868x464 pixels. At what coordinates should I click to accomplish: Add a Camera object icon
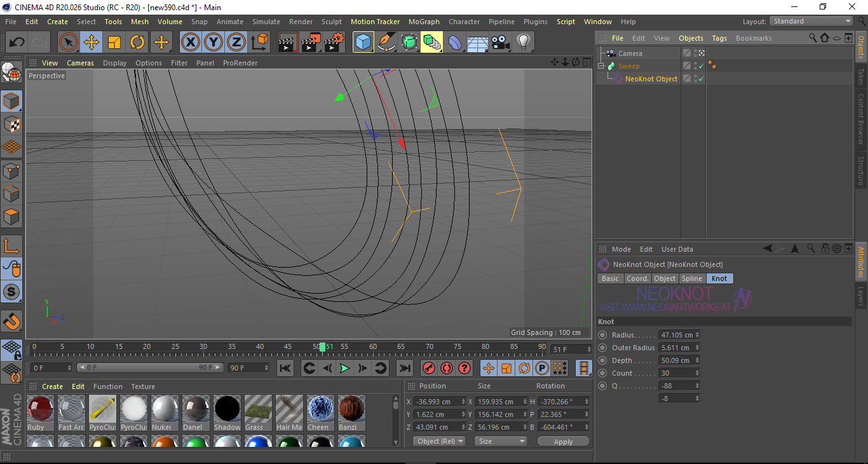[500, 43]
